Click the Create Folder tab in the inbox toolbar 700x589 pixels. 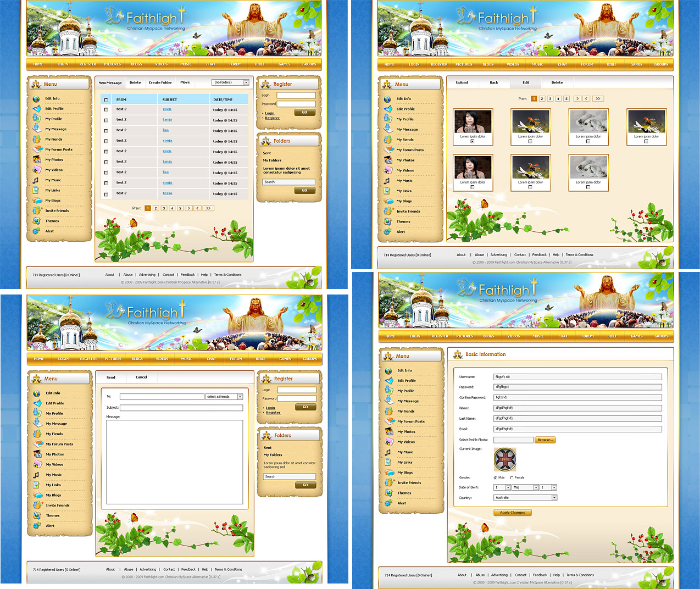pos(160,82)
